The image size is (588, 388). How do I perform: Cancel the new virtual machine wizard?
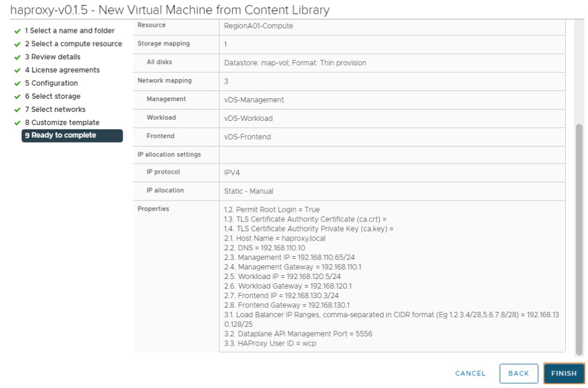(x=470, y=373)
